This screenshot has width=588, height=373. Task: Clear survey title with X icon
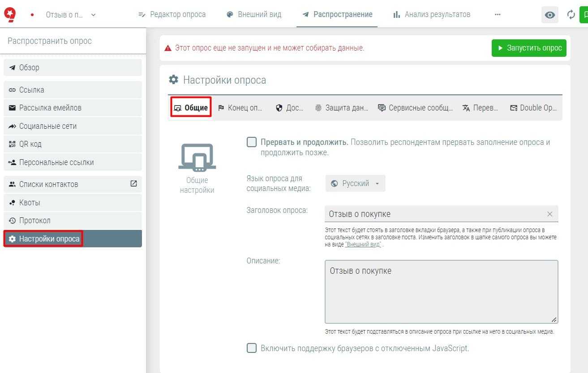(x=550, y=214)
